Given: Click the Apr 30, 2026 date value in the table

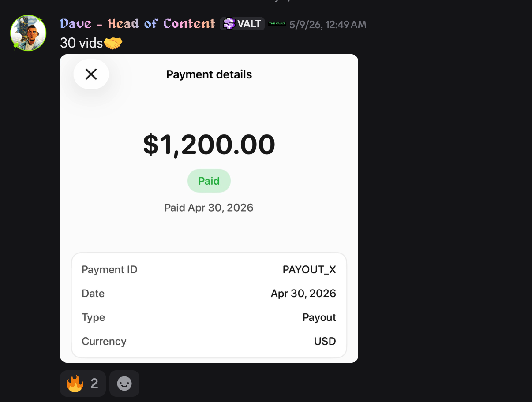Looking at the screenshot, I should point(303,294).
